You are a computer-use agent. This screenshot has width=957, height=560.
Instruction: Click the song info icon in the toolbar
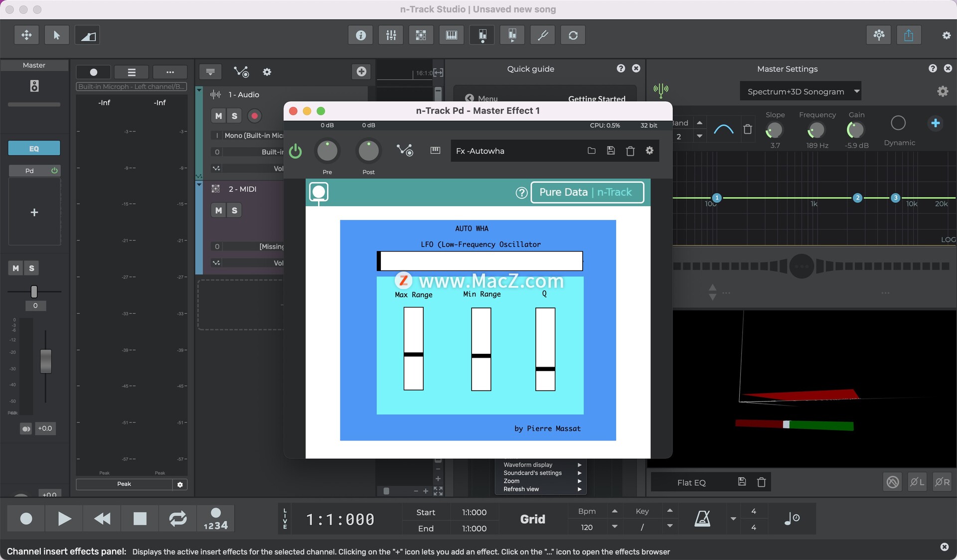tap(360, 35)
